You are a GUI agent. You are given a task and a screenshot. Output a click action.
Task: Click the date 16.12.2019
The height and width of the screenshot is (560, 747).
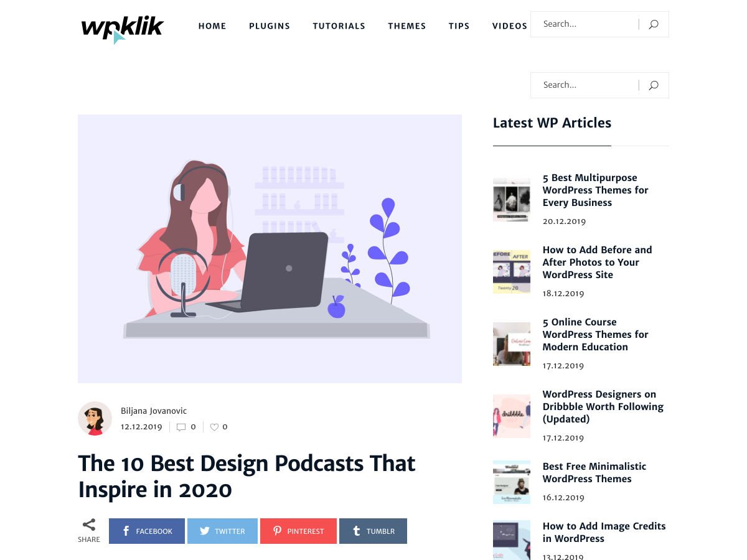[x=564, y=498]
